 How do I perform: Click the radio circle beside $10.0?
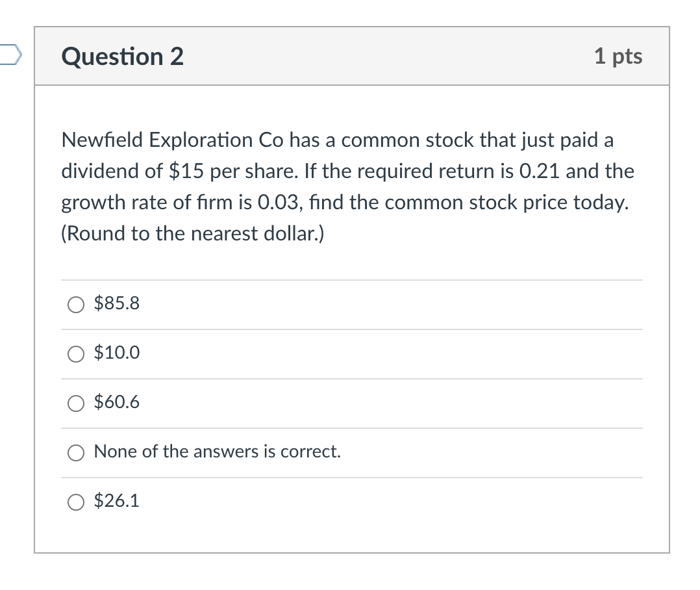pyautogui.click(x=76, y=353)
